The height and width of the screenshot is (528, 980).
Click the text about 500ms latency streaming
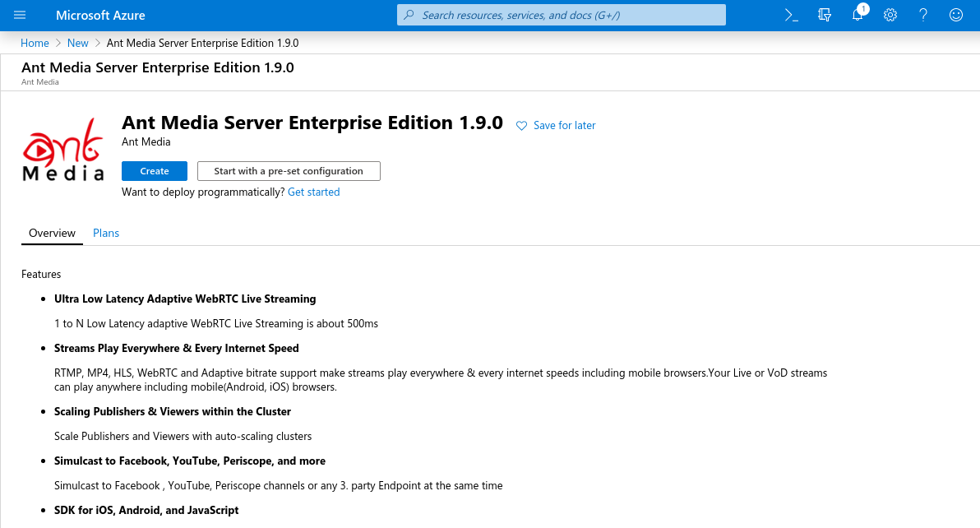point(216,324)
